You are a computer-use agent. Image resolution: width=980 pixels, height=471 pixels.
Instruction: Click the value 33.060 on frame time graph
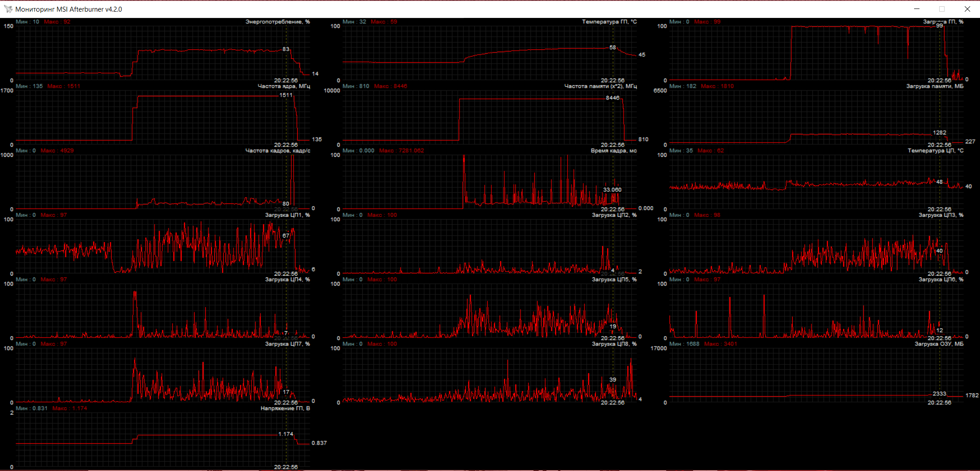[x=612, y=190]
